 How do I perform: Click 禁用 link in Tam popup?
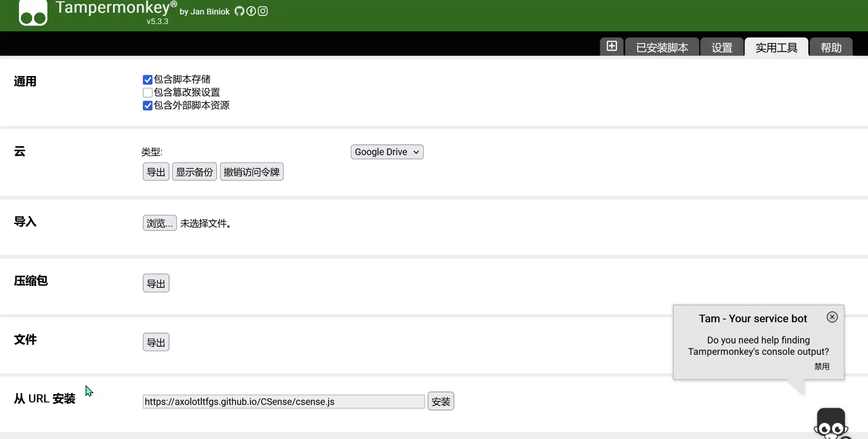pos(822,366)
